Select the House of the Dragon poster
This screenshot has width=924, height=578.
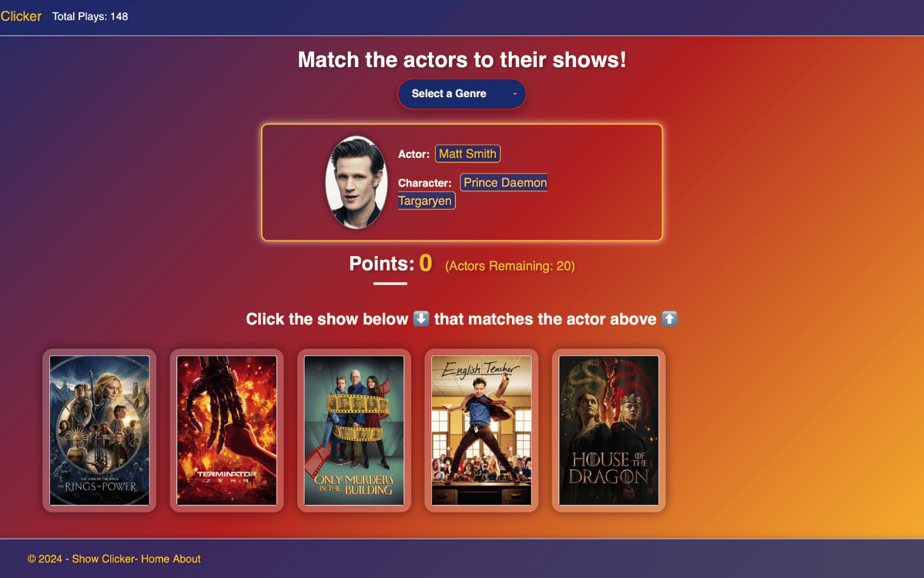point(609,430)
